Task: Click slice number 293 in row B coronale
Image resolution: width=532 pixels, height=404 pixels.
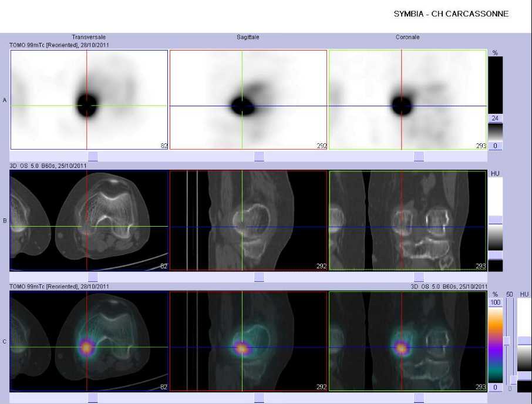Action: [481, 266]
